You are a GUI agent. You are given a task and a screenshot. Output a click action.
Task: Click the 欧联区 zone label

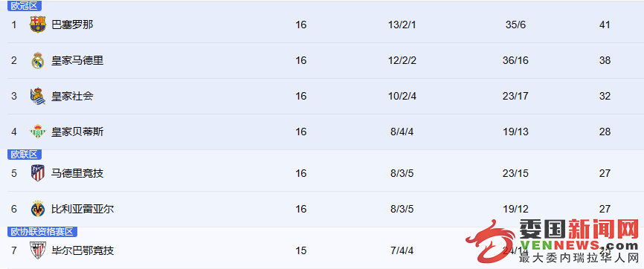(25, 155)
